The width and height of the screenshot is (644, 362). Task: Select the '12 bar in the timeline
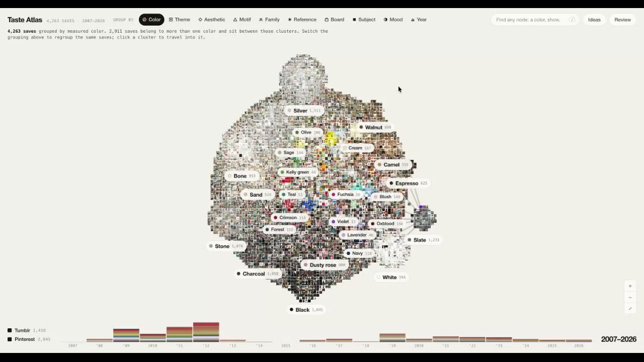pos(206,332)
